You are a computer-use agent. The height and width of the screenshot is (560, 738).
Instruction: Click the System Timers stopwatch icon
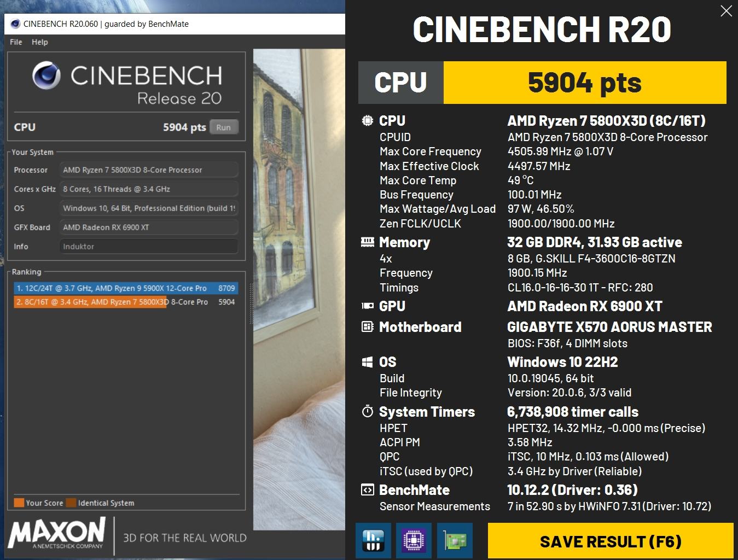point(368,412)
